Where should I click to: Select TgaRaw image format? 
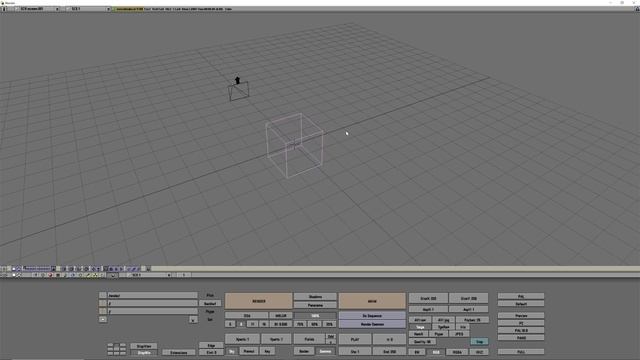point(444,327)
